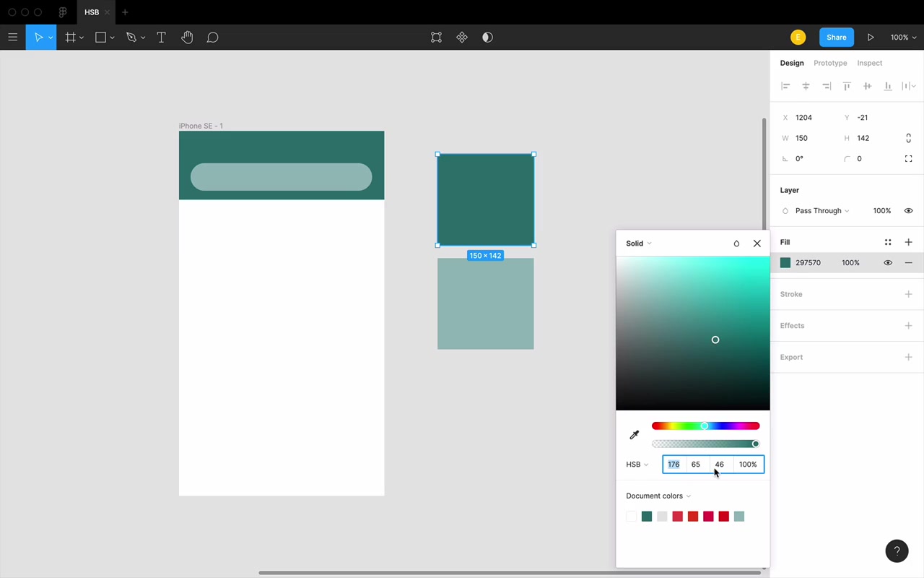Viewport: 924px width, 578px height.
Task: Click the opacity slider handle
Action: click(755, 444)
